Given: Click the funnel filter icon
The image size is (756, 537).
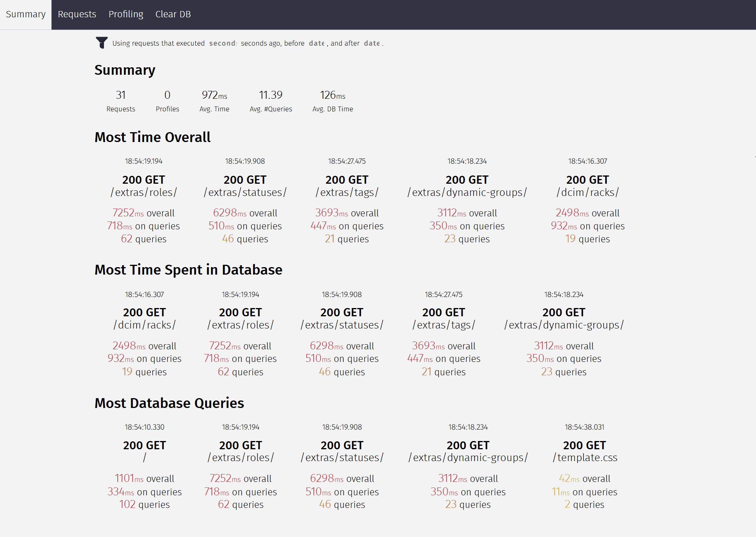Looking at the screenshot, I should click(x=102, y=42).
